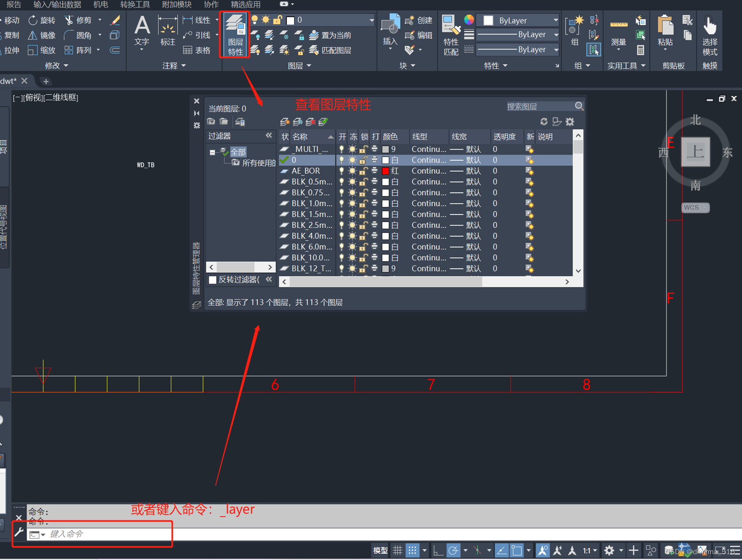This screenshot has width=742, height=560.
Task: Toggle plot icon for BLK_1.0m layer
Action: [375, 203]
